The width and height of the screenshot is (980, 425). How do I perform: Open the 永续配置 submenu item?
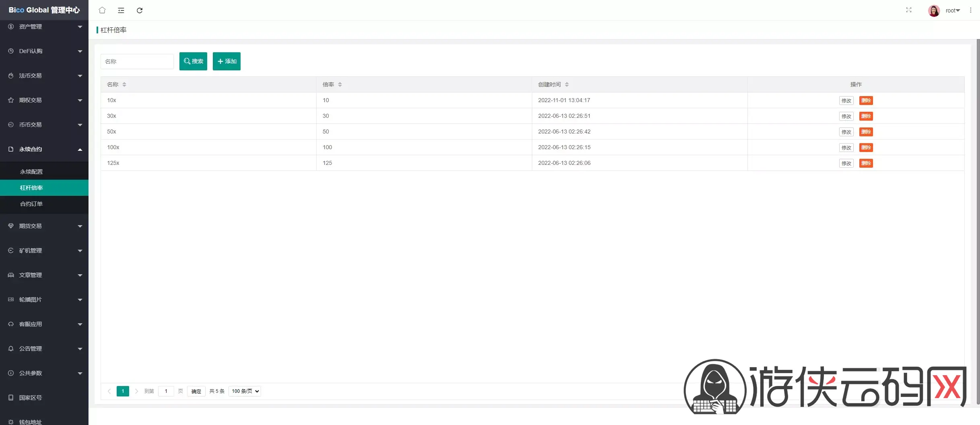coord(31,172)
